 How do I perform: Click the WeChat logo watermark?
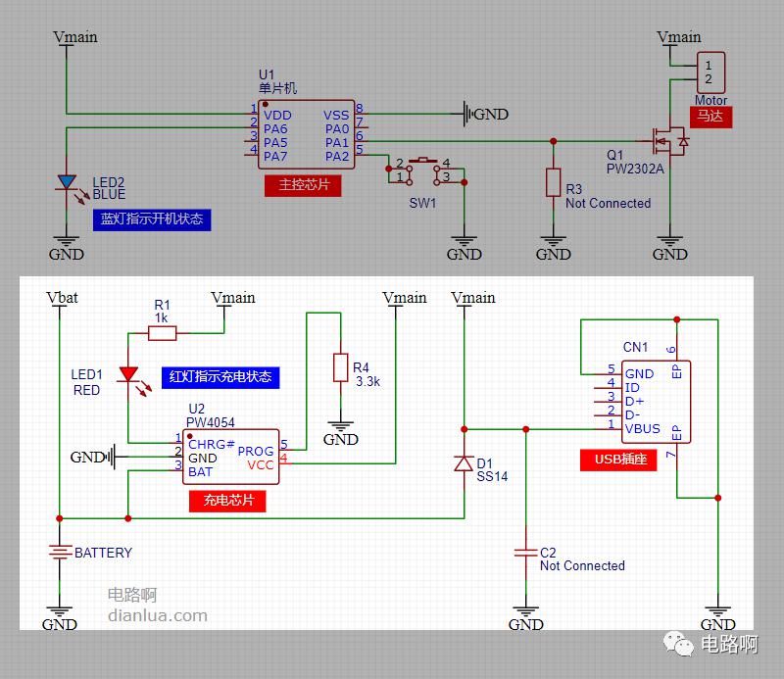click(x=678, y=645)
